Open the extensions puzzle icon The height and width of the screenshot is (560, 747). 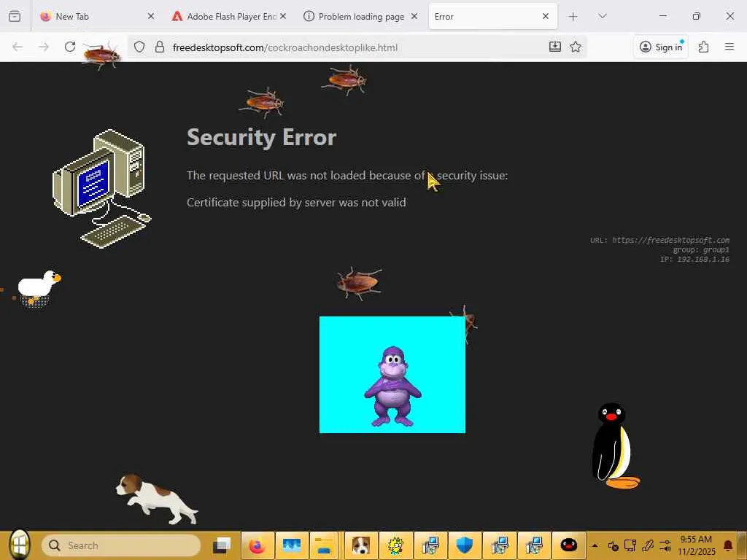tap(703, 47)
